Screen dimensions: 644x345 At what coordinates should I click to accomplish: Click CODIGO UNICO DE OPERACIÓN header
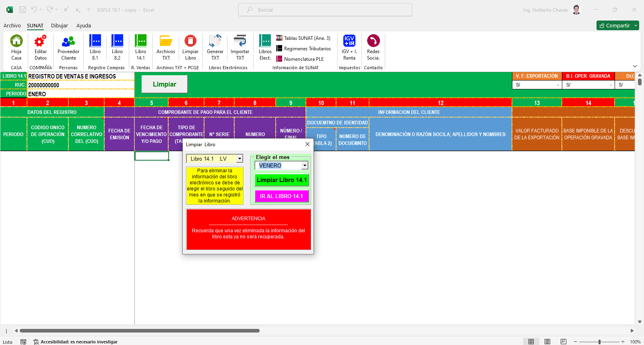(47, 134)
